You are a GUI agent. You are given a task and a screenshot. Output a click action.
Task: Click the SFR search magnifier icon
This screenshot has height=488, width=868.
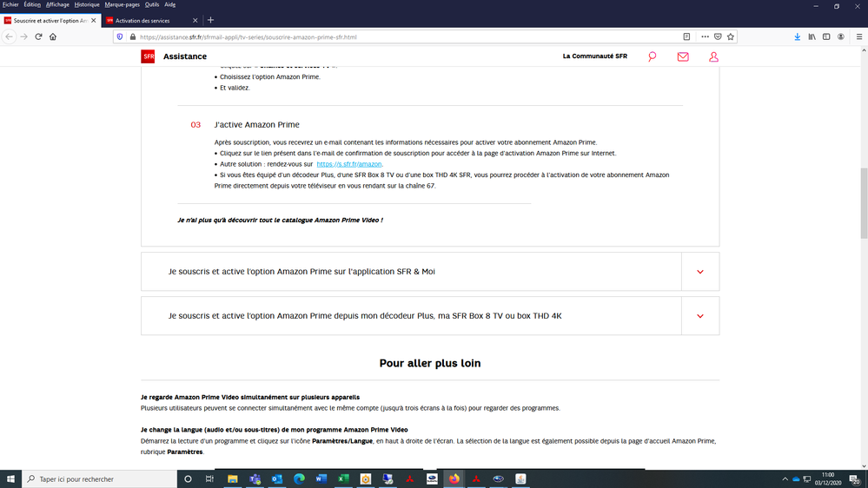click(653, 56)
